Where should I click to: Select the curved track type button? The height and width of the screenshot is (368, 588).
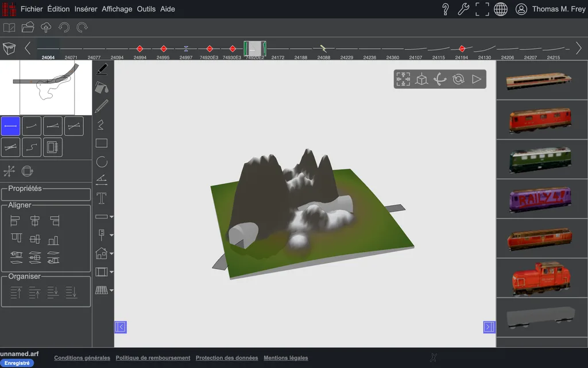pos(32,126)
